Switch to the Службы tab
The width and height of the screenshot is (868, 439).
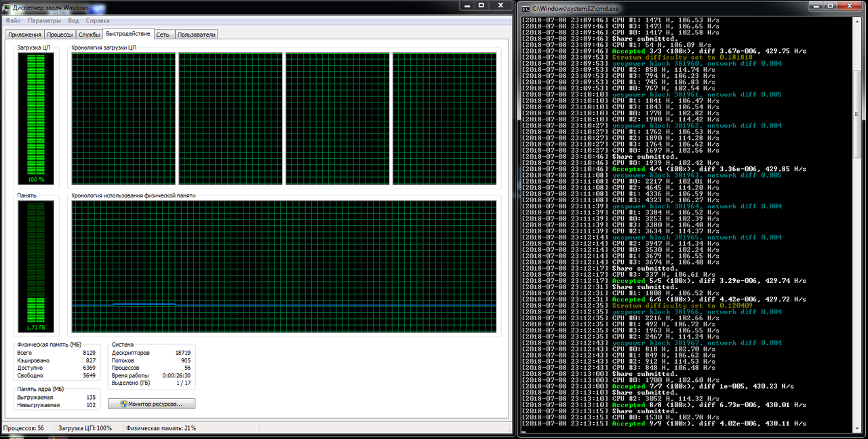[90, 34]
